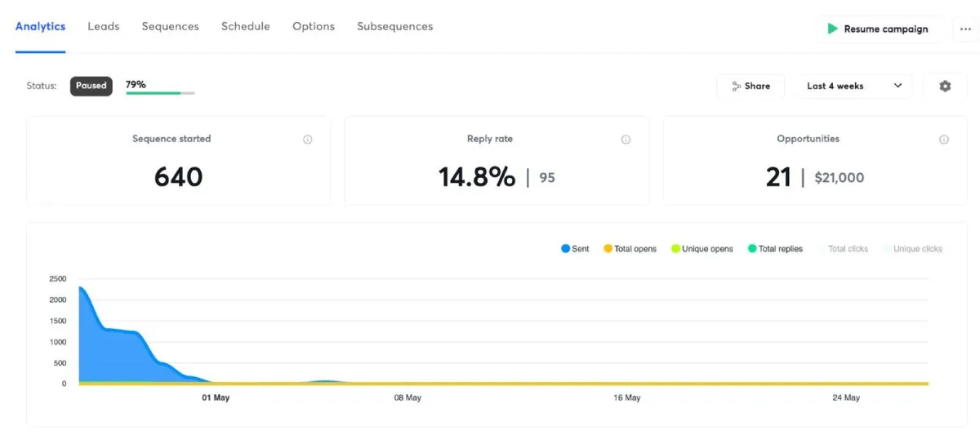Click the Sequence started info icon
The width and height of the screenshot is (980, 431).
[x=308, y=140]
